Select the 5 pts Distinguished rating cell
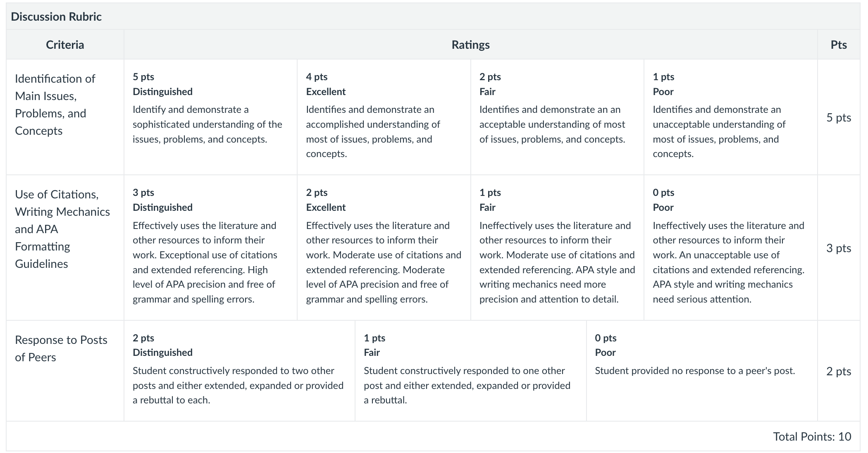 point(210,117)
